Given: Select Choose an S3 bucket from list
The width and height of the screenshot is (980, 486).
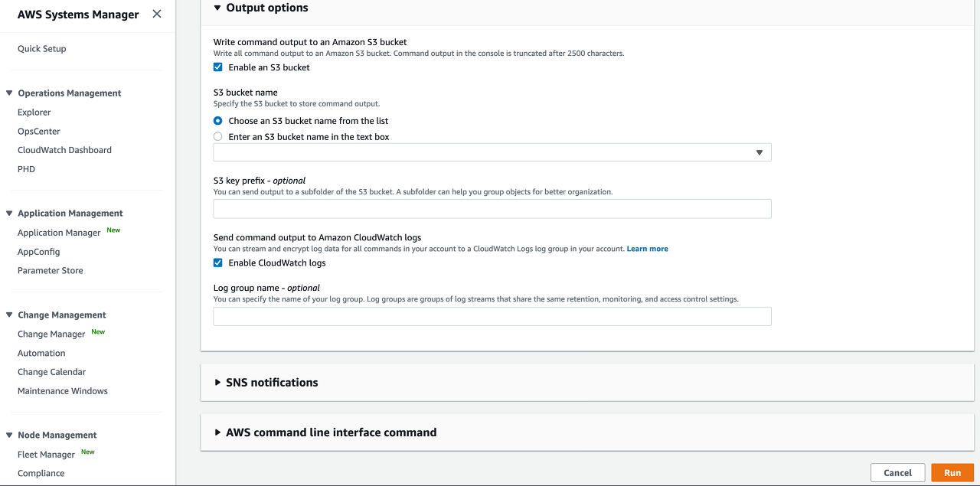Looking at the screenshot, I should 218,121.
